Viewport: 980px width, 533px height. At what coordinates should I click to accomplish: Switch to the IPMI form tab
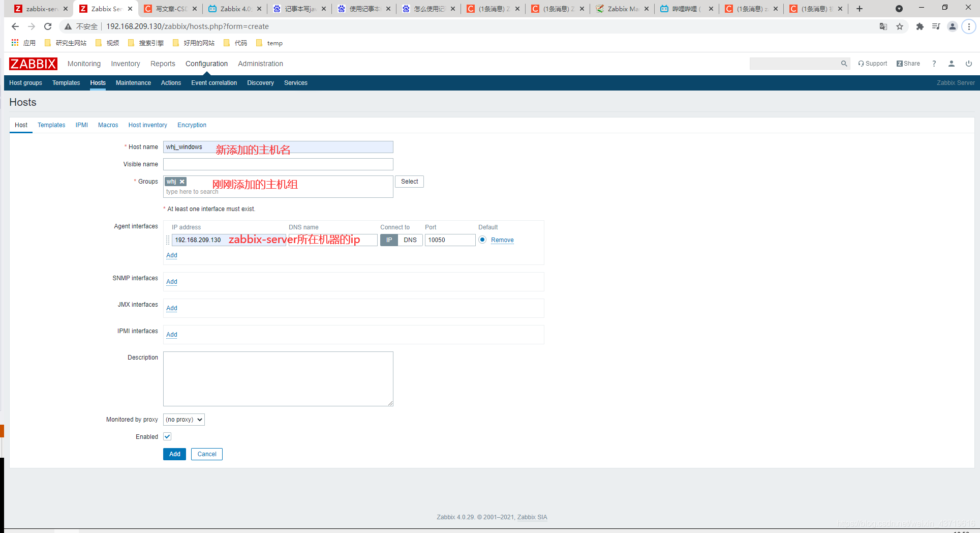82,125
